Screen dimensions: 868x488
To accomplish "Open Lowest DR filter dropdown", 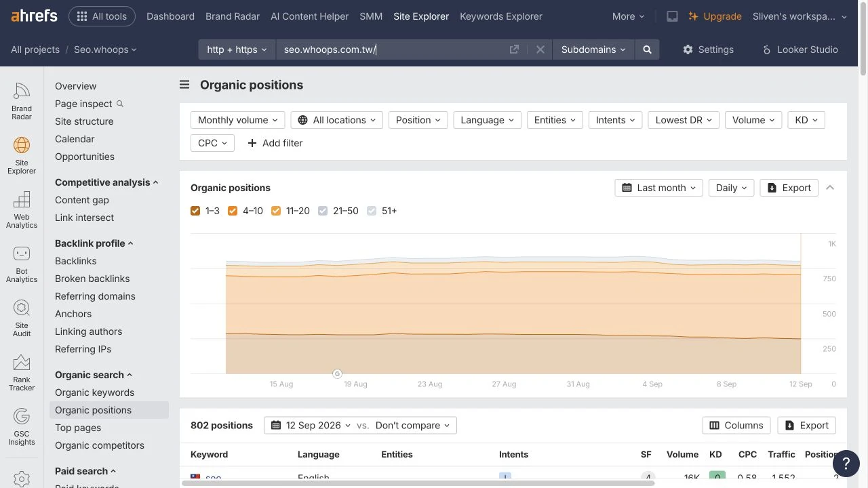I will [x=684, y=120].
